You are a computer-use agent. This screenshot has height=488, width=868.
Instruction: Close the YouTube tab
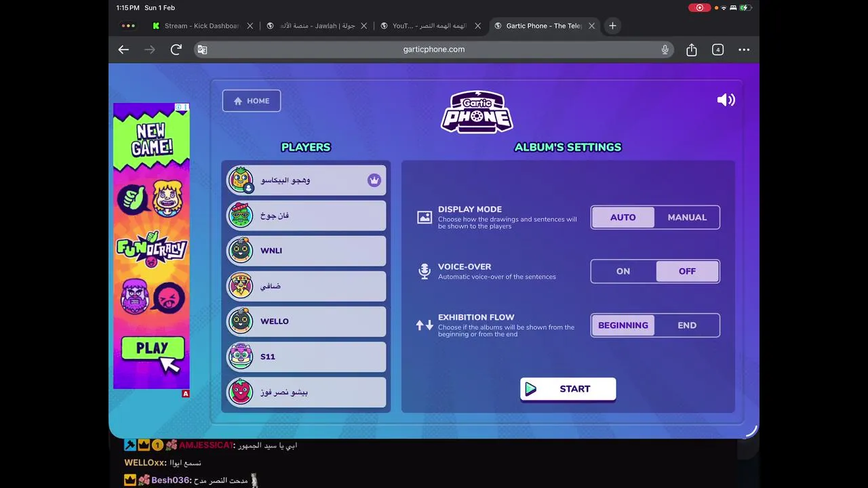[x=477, y=26]
